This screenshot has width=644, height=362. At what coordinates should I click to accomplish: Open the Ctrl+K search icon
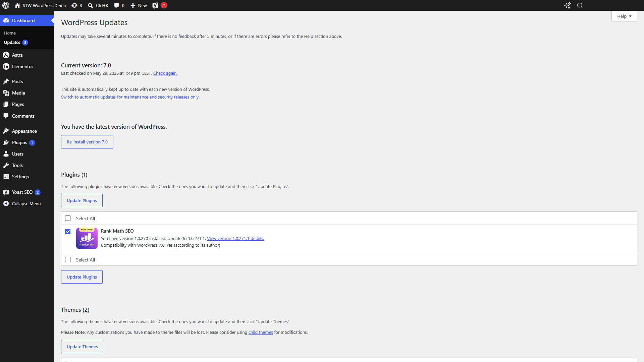point(91,5)
